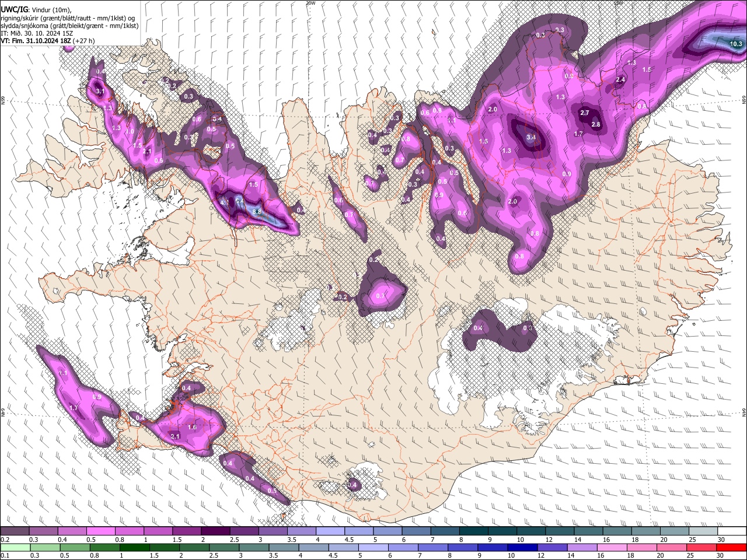
Task: Click the 2.8 precipitation value label
Action: [596, 124]
